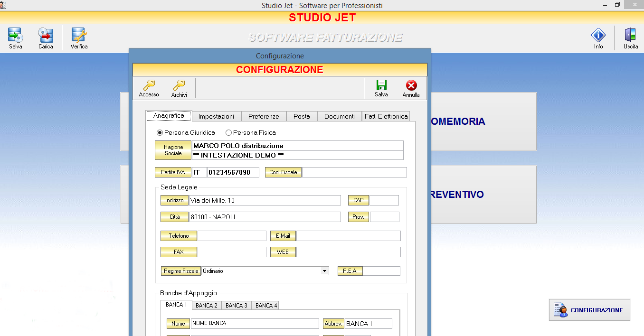
Task: Click the Regime Fiscale button
Action: (x=181, y=271)
